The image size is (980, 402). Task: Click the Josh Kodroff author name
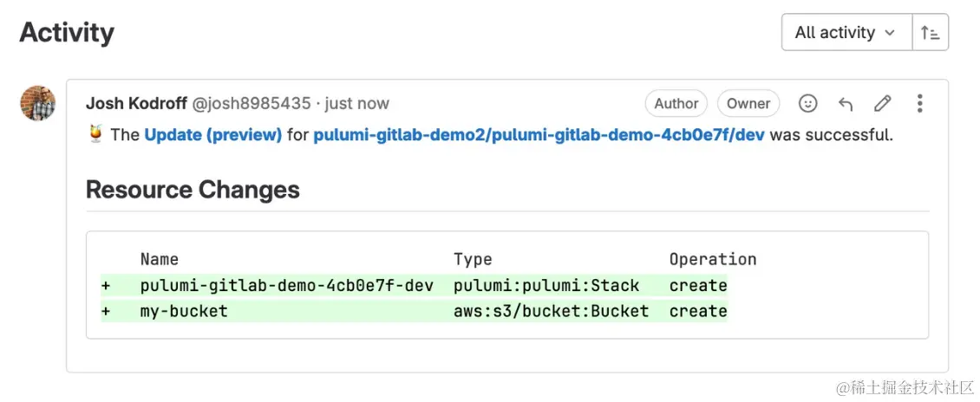pyautogui.click(x=135, y=104)
